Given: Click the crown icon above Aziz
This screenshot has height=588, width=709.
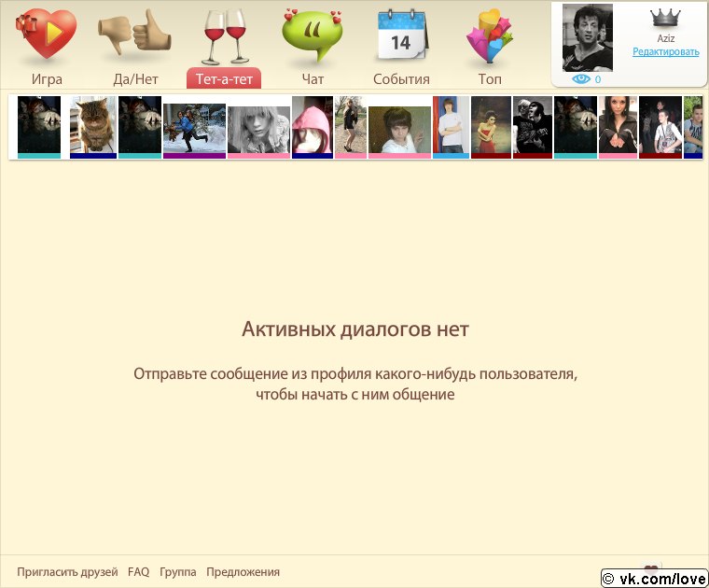Looking at the screenshot, I should pyautogui.click(x=665, y=17).
